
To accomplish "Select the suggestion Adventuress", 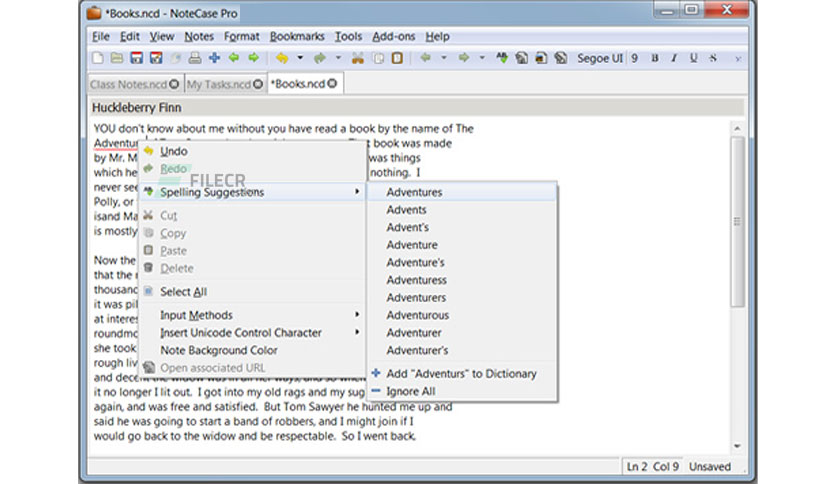I will (x=462, y=280).
